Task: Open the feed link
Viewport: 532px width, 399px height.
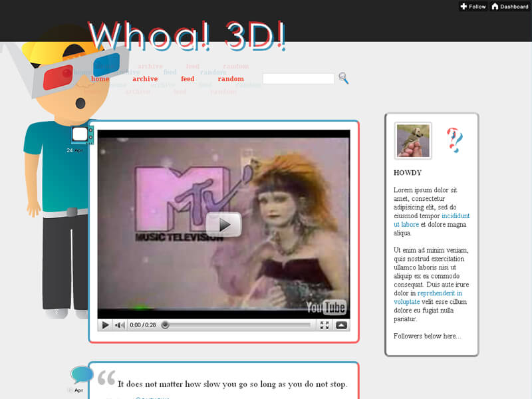Action: [x=188, y=78]
